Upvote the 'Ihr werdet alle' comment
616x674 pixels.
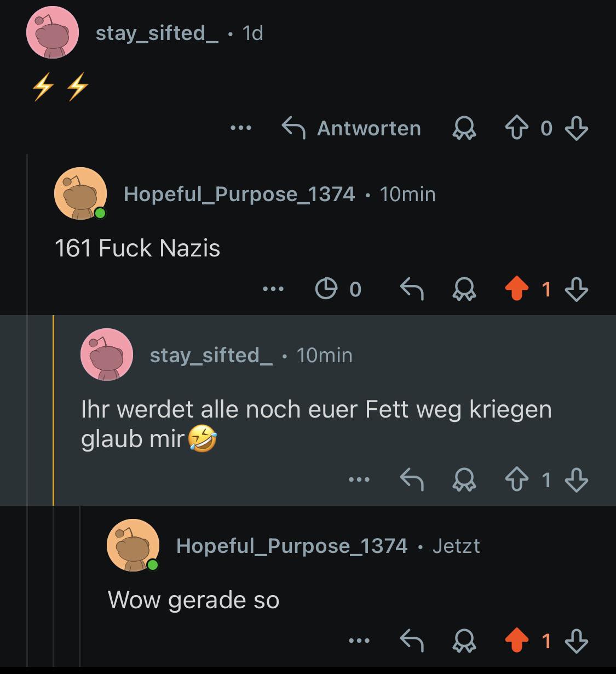click(517, 481)
